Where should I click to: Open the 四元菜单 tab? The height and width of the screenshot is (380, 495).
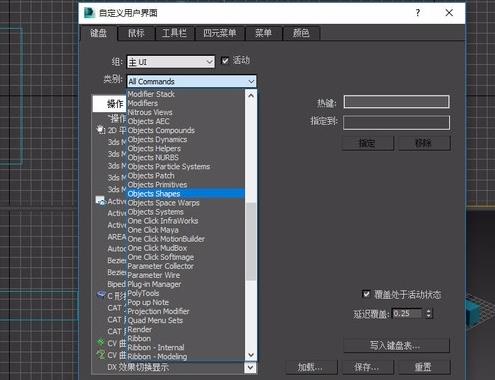click(x=220, y=33)
